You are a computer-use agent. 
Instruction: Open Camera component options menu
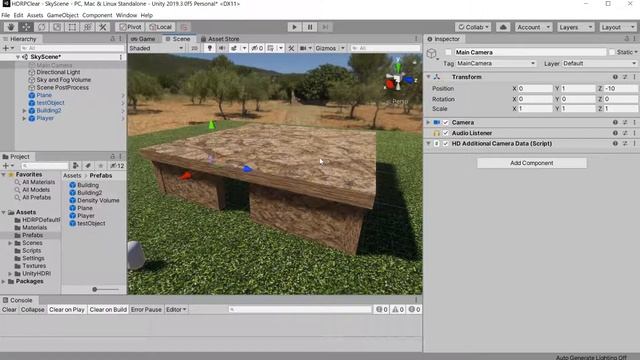coord(634,122)
